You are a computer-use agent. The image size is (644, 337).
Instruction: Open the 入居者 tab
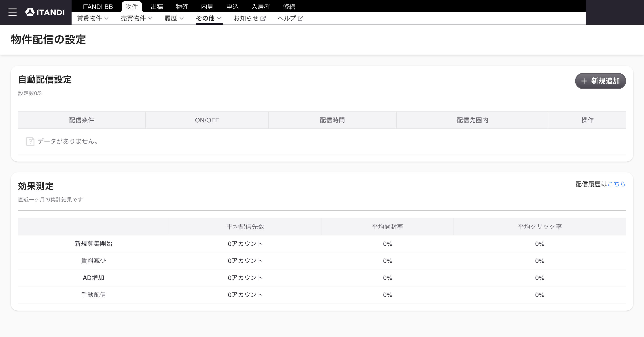pos(261,6)
